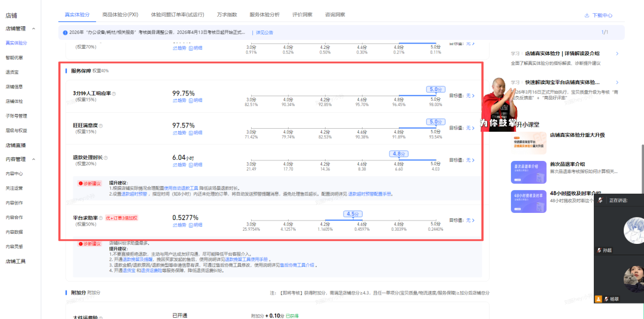
Task: Open help icon beside 平台求助率
Action: pos(101,218)
